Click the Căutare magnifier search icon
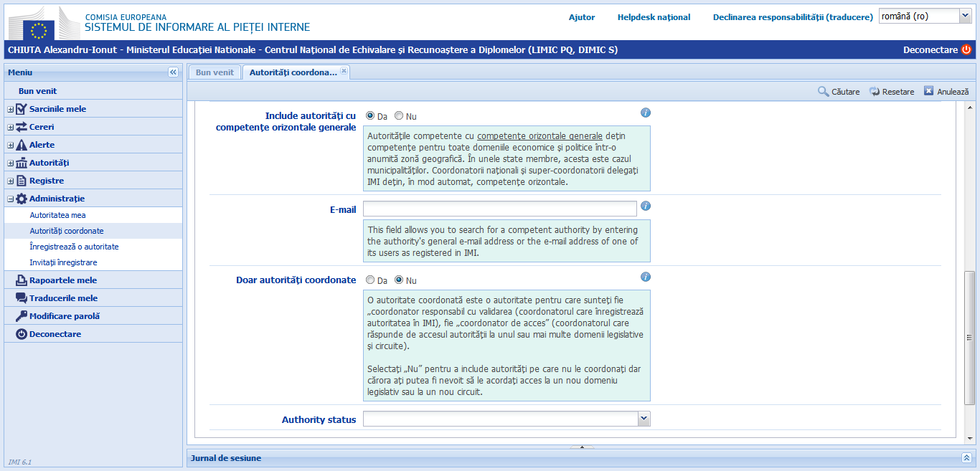This screenshot has width=980, height=471. coord(823,92)
